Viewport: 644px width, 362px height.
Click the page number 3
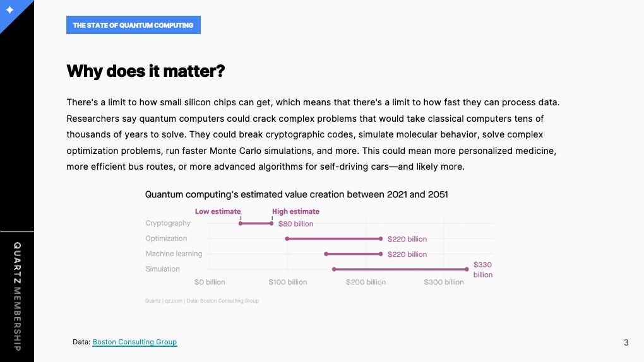pyautogui.click(x=626, y=342)
